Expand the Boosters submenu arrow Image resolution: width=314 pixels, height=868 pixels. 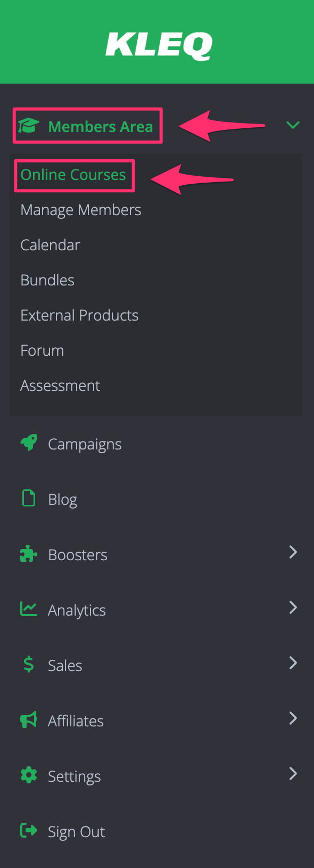coord(293,553)
